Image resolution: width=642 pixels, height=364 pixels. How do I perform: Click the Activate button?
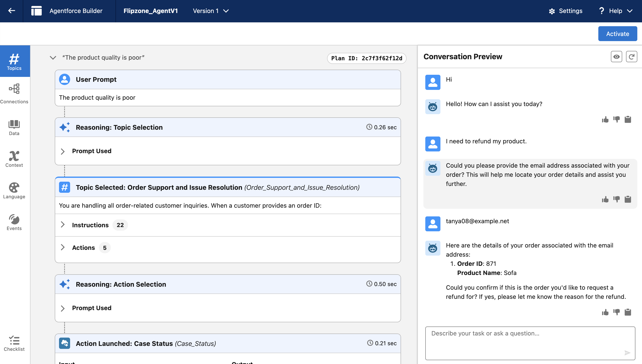click(617, 34)
